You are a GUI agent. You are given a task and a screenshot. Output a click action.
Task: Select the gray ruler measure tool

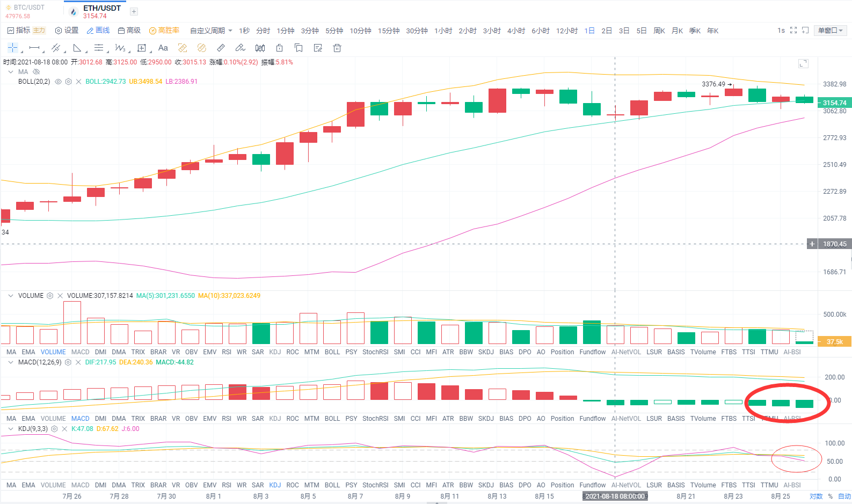pos(221,48)
